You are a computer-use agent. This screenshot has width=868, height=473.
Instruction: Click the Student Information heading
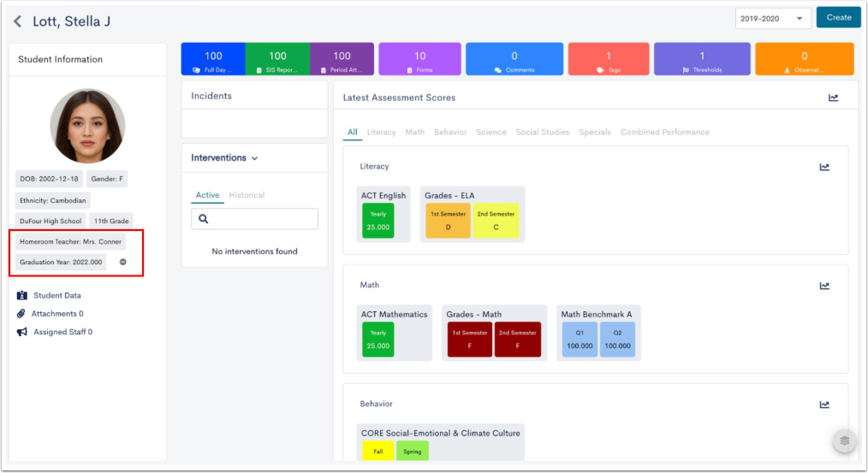[60, 60]
